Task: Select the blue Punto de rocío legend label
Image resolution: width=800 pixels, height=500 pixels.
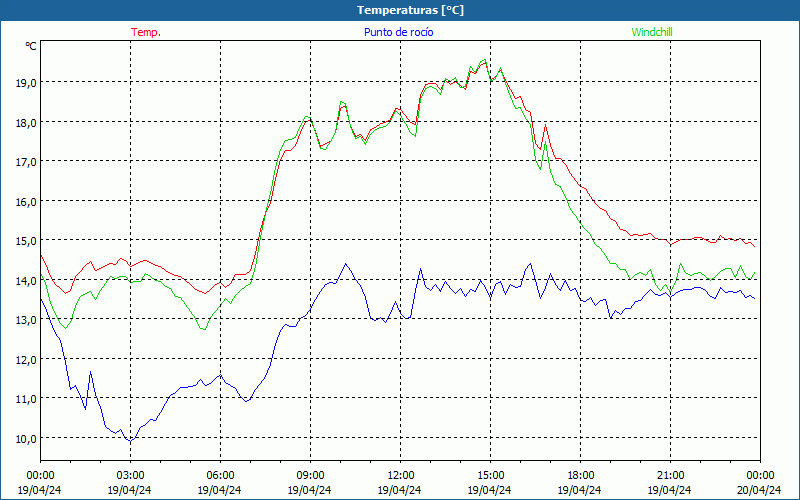Action: 398,32
